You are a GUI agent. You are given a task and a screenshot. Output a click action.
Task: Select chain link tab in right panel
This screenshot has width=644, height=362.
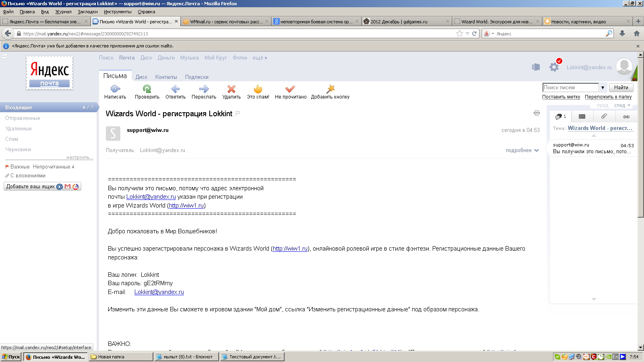(x=626, y=117)
